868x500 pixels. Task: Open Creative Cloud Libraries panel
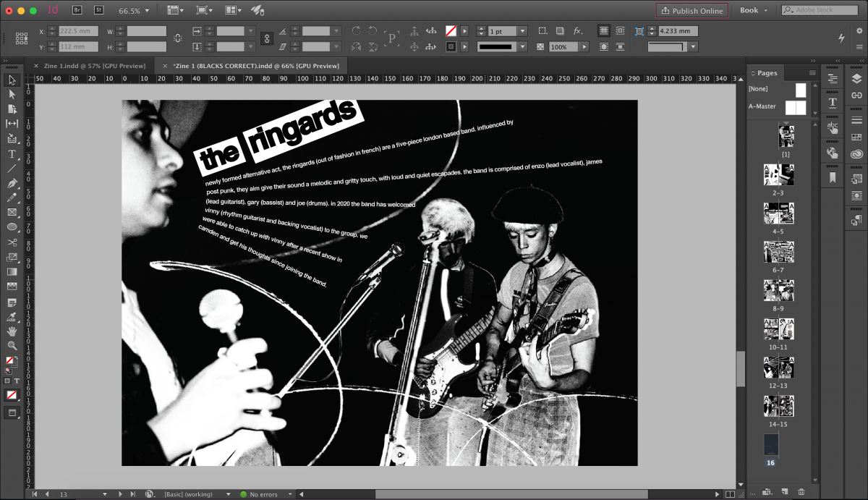tap(856, 153)
